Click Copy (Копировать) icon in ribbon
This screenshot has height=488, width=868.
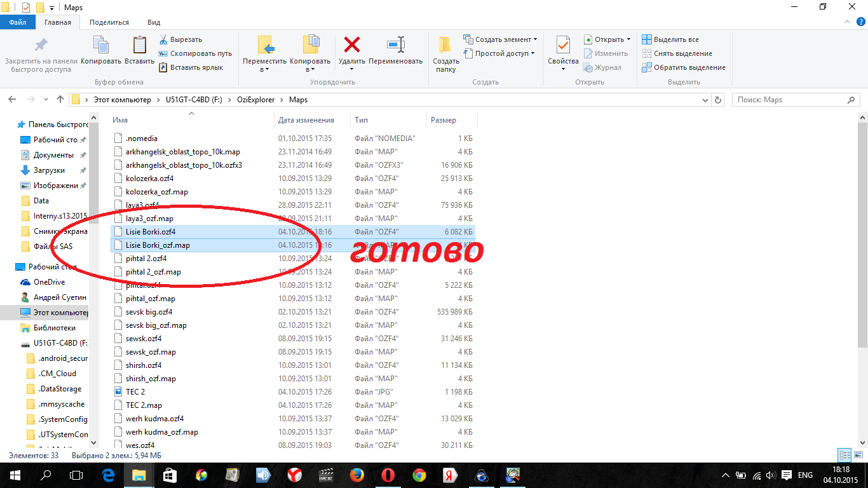click(x=101, y=46)
